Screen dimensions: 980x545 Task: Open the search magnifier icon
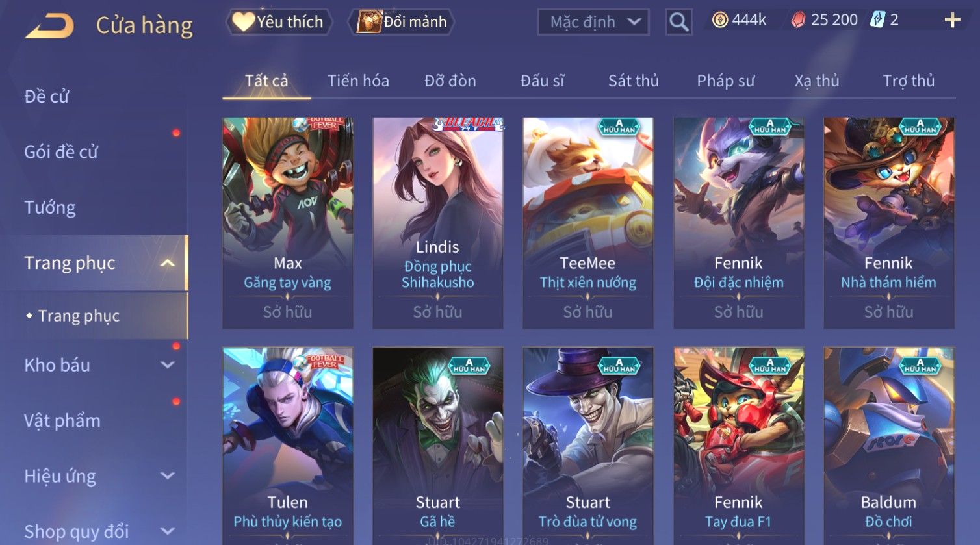pos(678,22)
